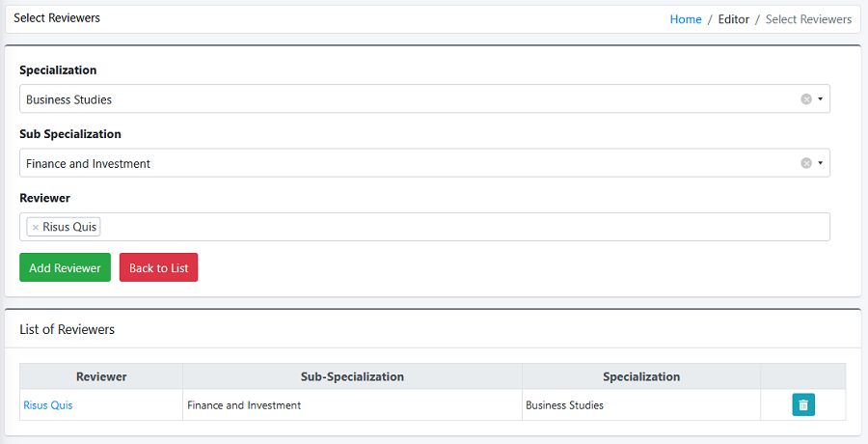Select the Select Reviewers breadcrumb item
868x444 pixels.
[808, 19]
